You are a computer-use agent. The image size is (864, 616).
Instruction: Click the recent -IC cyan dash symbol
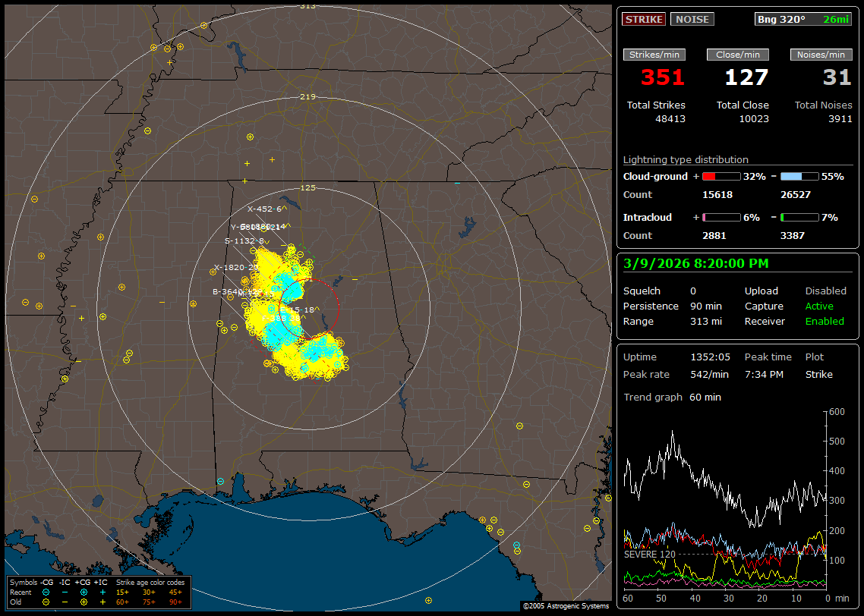click(65, 592)
